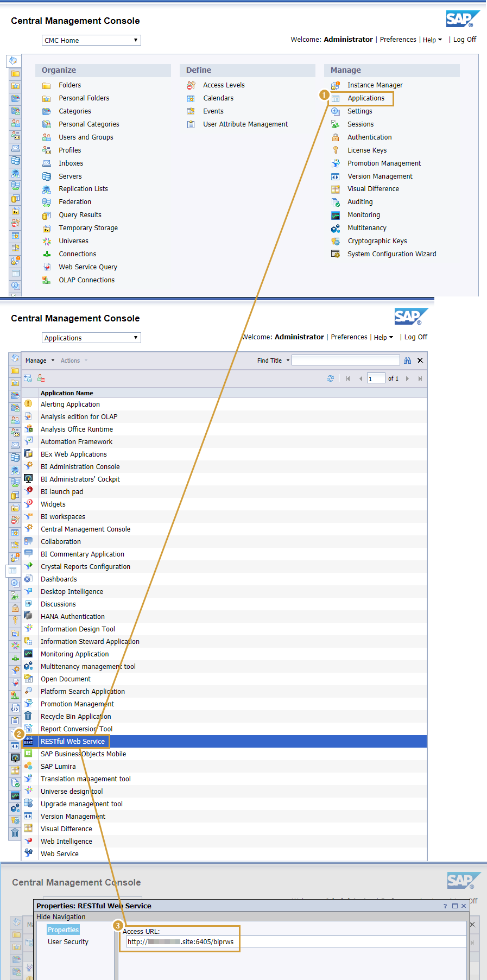Select Web Intelligence in application list
Viewport: 487px width, 980px height.
66,842
